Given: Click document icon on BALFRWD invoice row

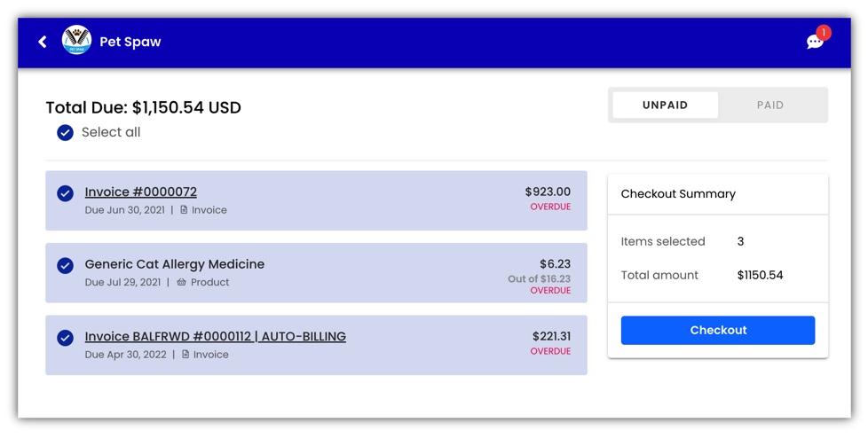Looking at the screenshot, I should pos(185,354).
